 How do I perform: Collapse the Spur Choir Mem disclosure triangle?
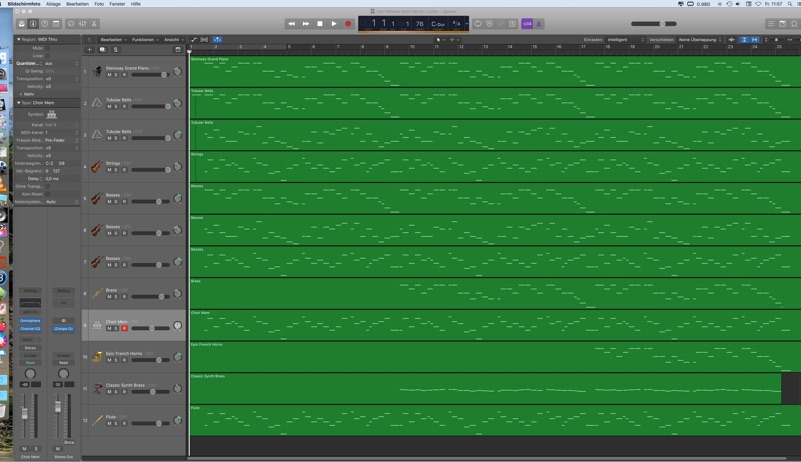tap(19, 103)
